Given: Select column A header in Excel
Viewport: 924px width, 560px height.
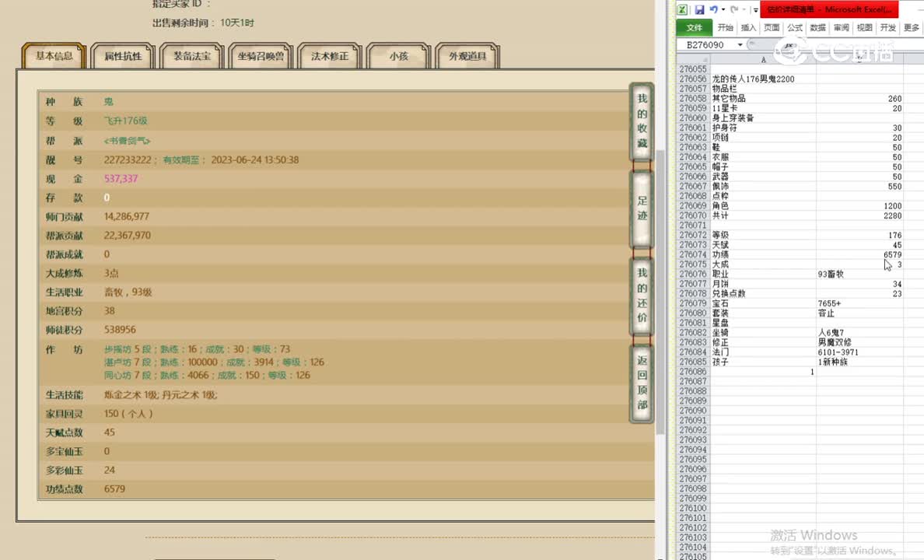Looking at the screenshot, I should click(x=763, y=60).
